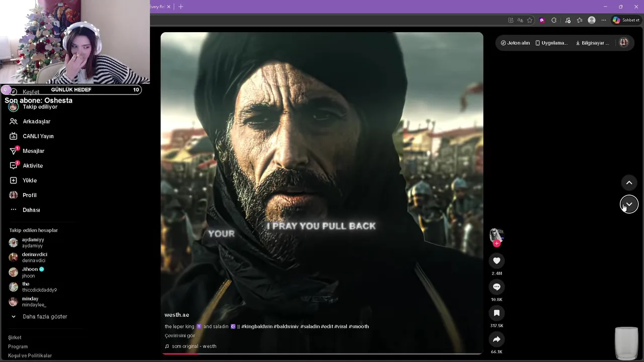Click the #saladin hashtag

tap(310, 326)
